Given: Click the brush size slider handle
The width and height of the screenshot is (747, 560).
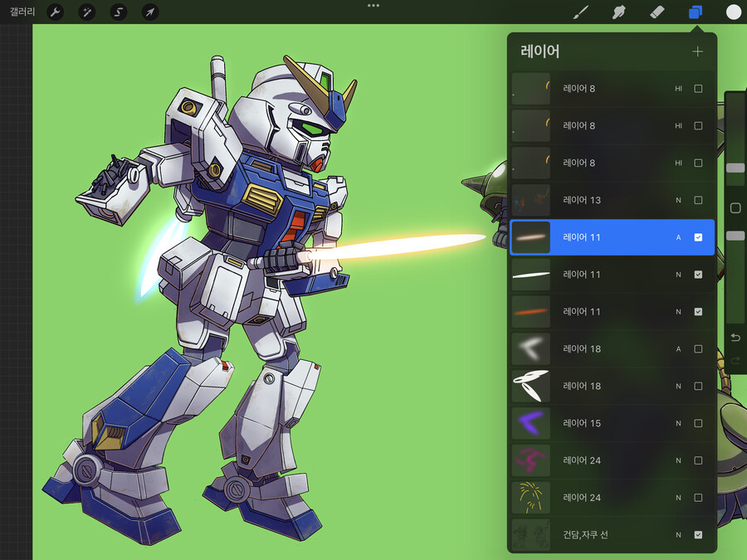Looking at the screenshot, I should click(735, 168).
